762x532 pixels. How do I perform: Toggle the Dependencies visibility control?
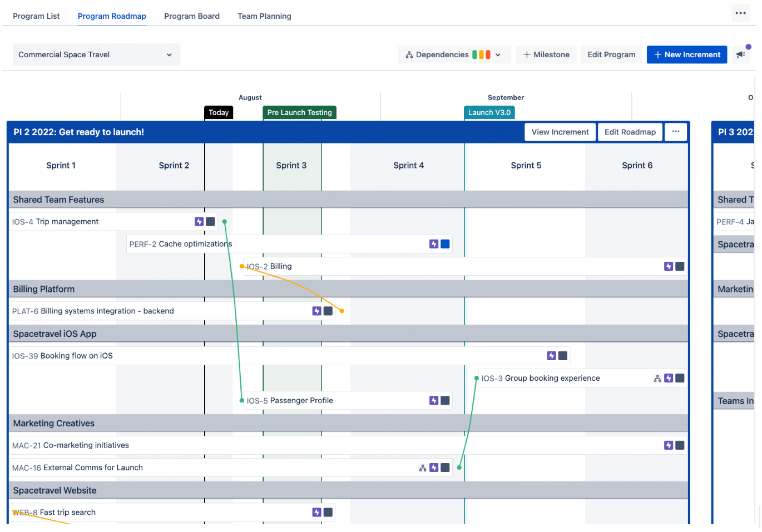tap(439, 54)
